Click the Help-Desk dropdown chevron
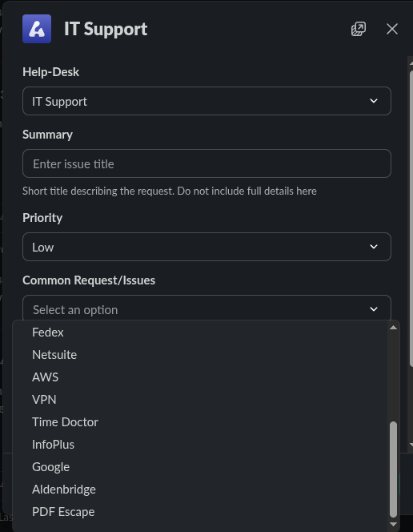Screen dimensions: 413x532 [373, 101]
